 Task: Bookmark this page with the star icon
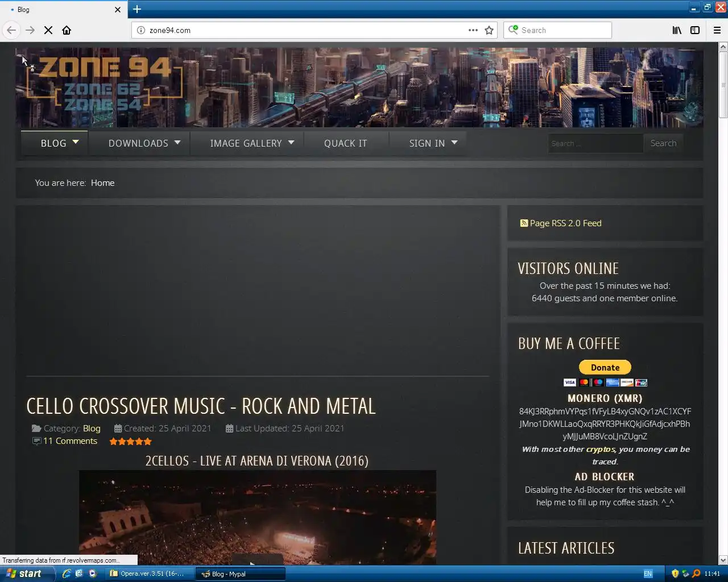(x=489, y=30)
